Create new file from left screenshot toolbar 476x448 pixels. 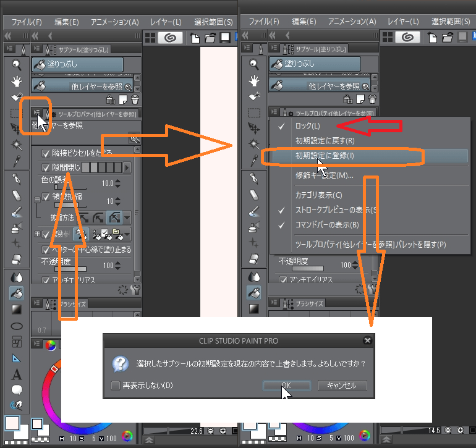195,38
